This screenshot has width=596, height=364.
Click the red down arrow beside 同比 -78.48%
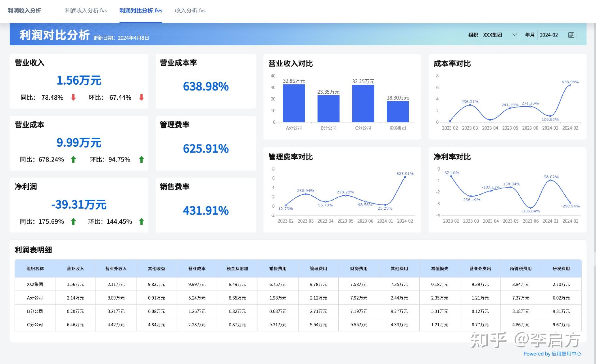(x=74, y=97)
